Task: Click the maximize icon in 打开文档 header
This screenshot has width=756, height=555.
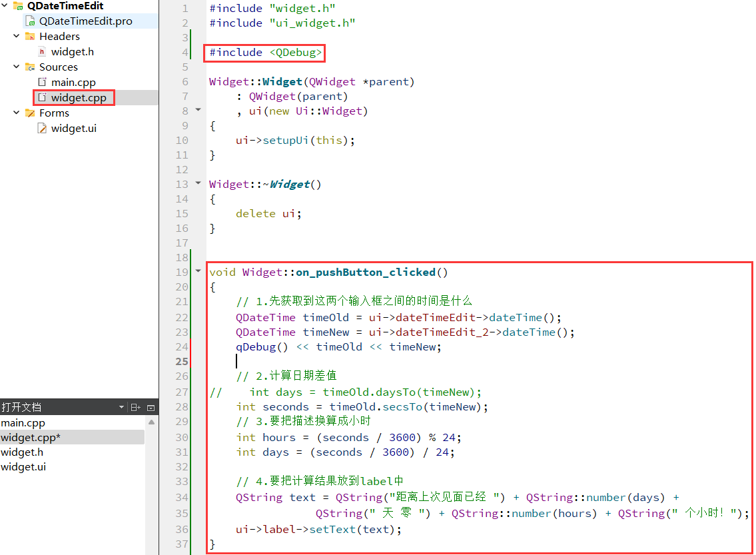Action: (151, 408)
